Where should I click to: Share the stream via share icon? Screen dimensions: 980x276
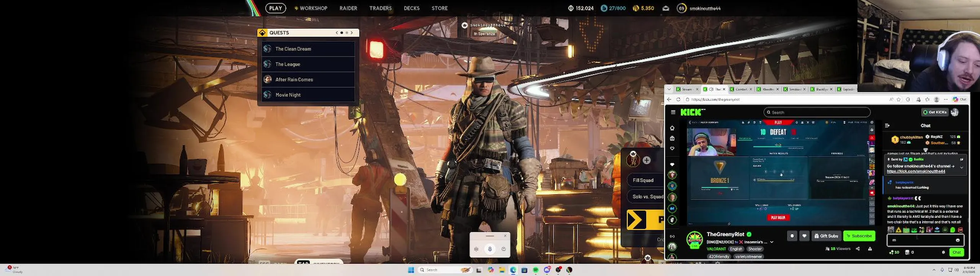tap(858, 249)
